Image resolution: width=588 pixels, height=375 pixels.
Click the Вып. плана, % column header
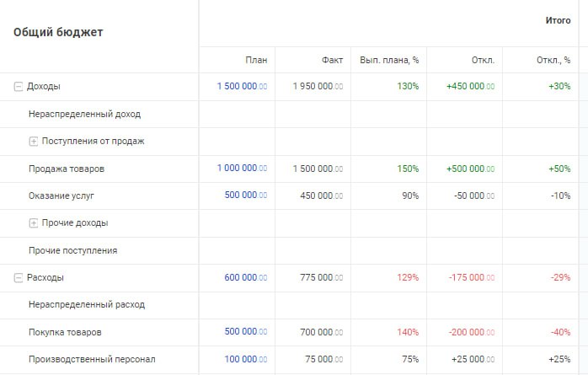pos(389,60)
